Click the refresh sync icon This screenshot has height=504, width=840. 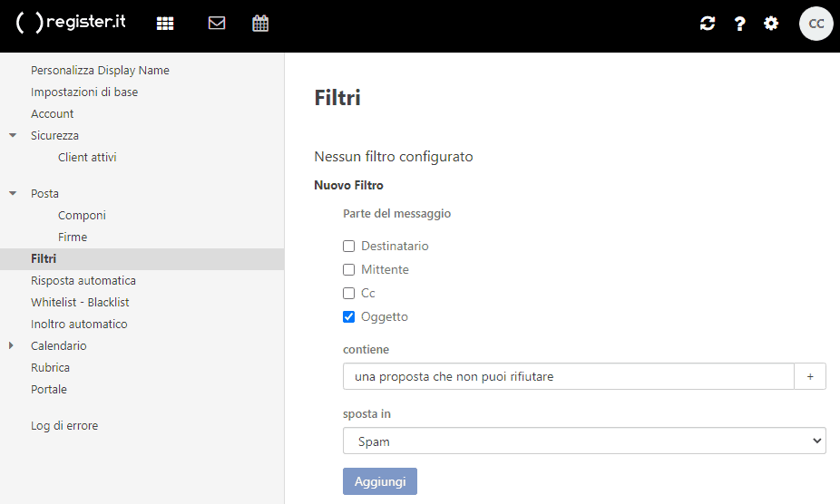point(708,24)
